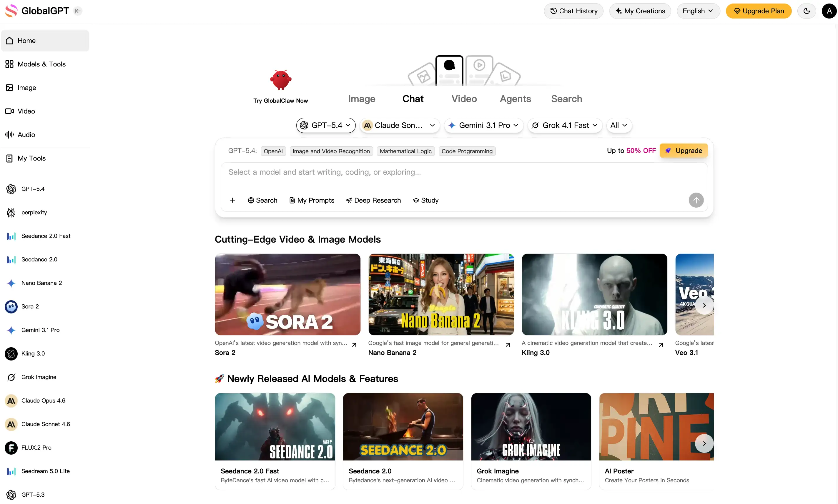The width and height of the screenshot is (838, 504).
Task: Click the Upgrade Plan button
Action: 759,11
